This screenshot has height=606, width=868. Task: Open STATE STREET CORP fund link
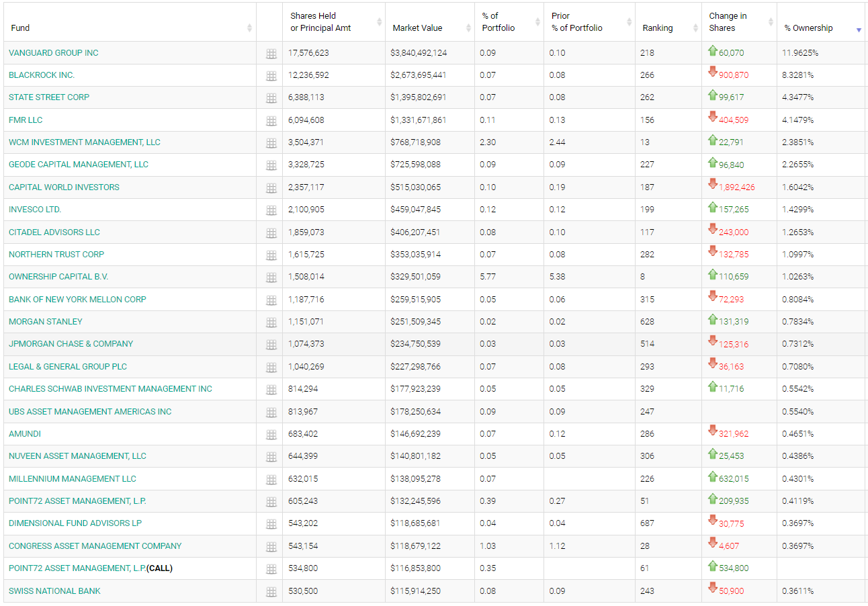click(x=49, y=97)
